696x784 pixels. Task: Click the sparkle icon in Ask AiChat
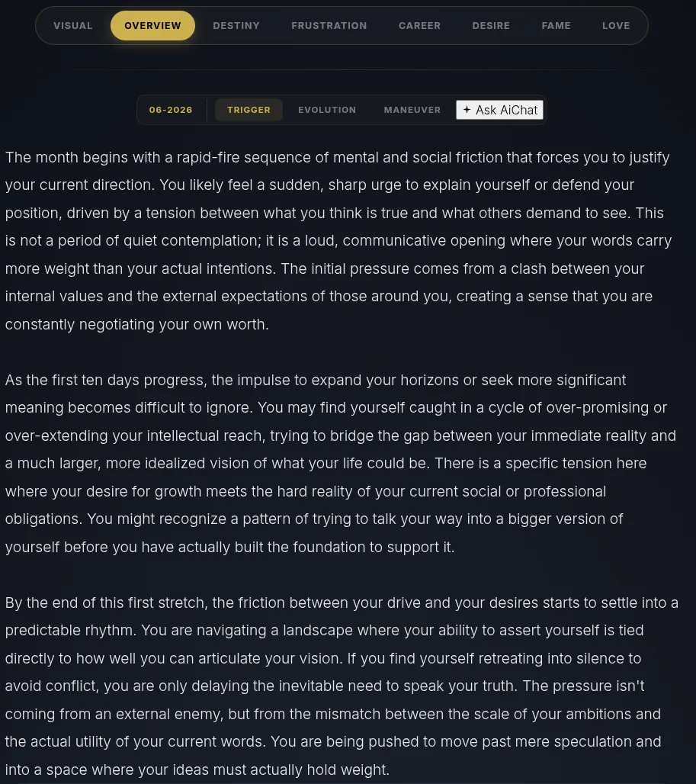pos(467,110)
